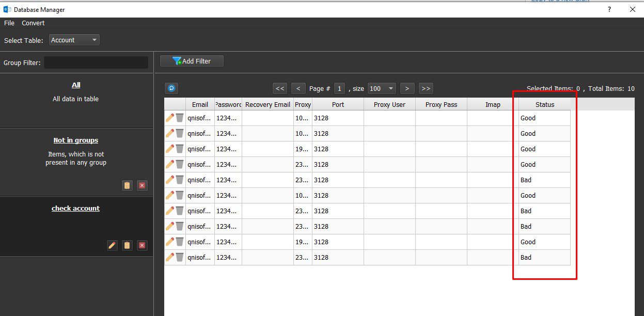Click the trash icon in the sixth table row

pos(180,195)
